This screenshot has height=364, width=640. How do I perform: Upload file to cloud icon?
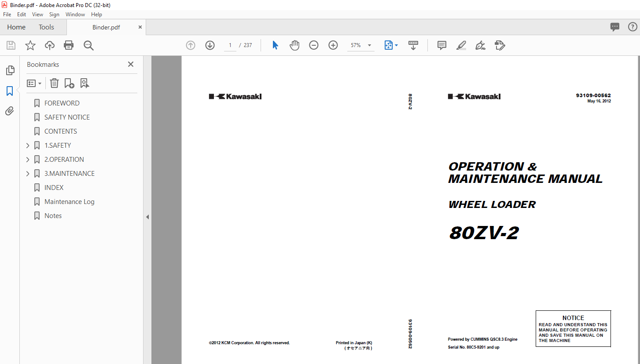[x=50, y=45]
